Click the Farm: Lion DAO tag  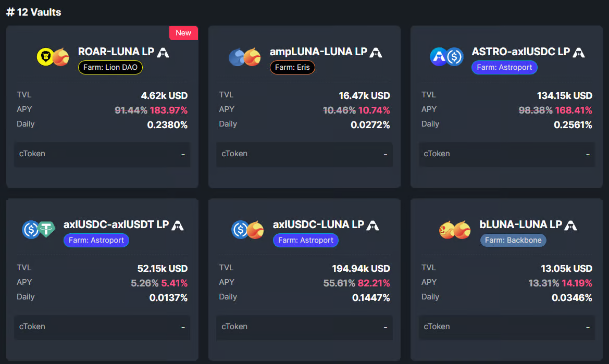[110, 68]
